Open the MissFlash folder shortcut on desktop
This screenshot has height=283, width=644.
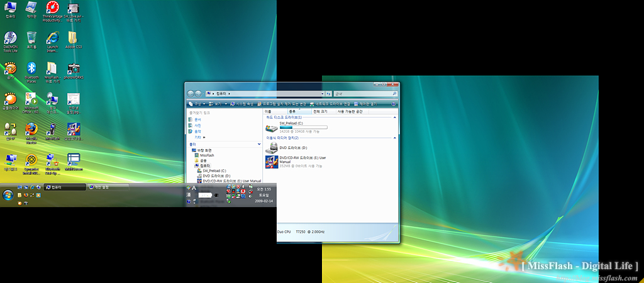point(53,72)
